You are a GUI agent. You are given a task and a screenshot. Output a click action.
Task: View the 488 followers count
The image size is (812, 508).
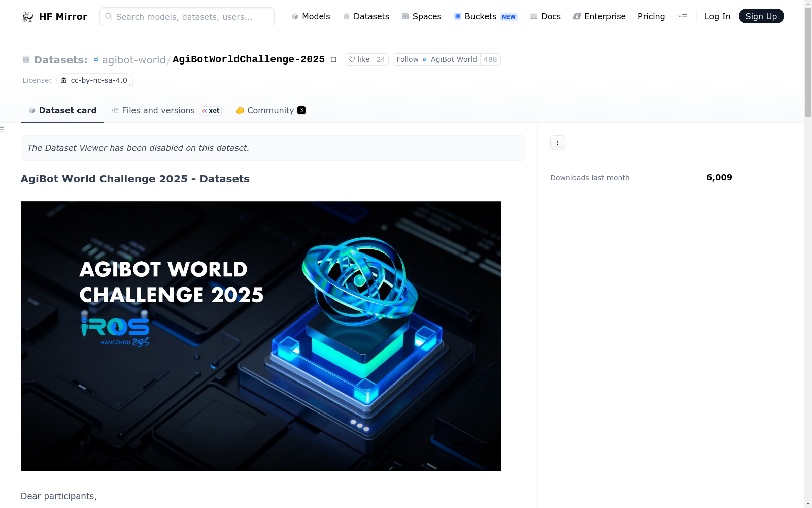pyautogui.click(x=490, y=59)
